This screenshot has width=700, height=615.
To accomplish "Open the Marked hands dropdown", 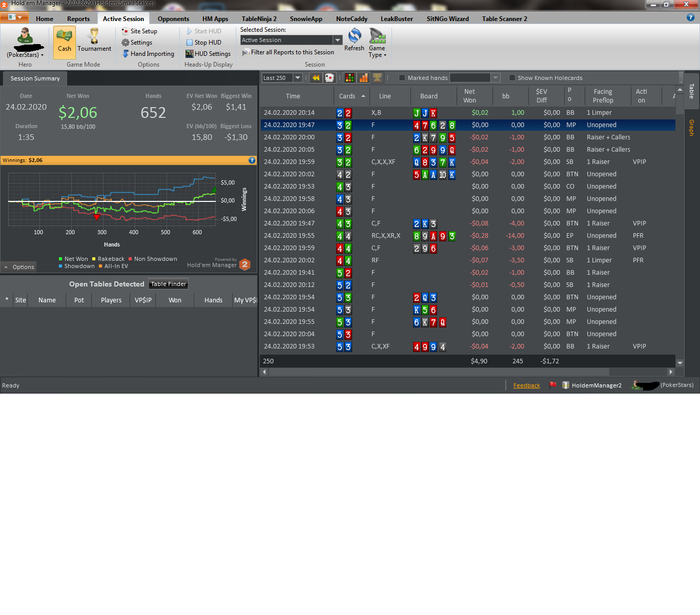I will point(495,78).
